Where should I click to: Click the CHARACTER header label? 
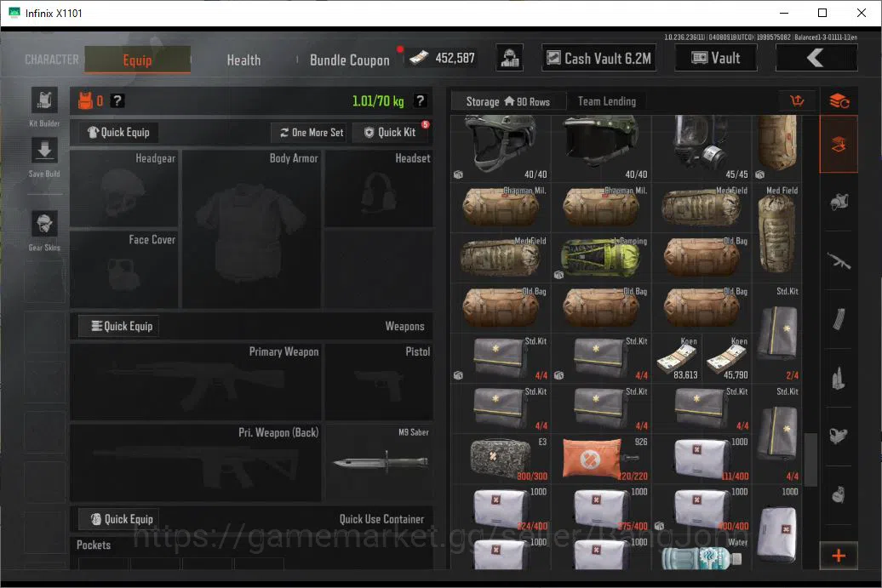[x=52, y=60]
